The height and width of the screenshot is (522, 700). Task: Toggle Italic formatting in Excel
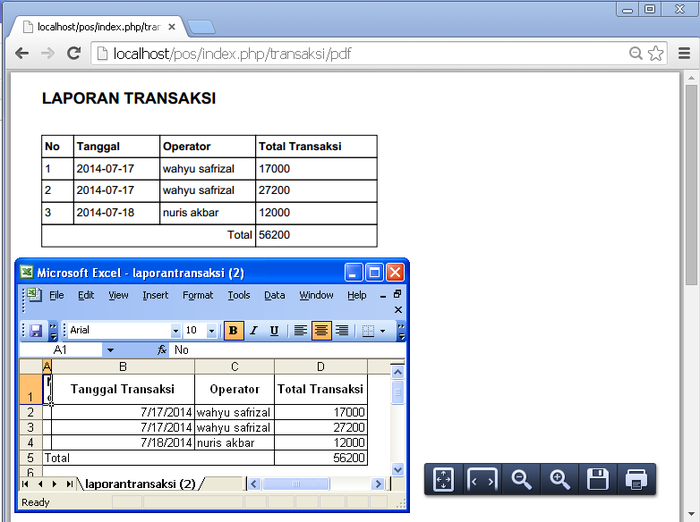pyautogui.click(x=254, y=330)
